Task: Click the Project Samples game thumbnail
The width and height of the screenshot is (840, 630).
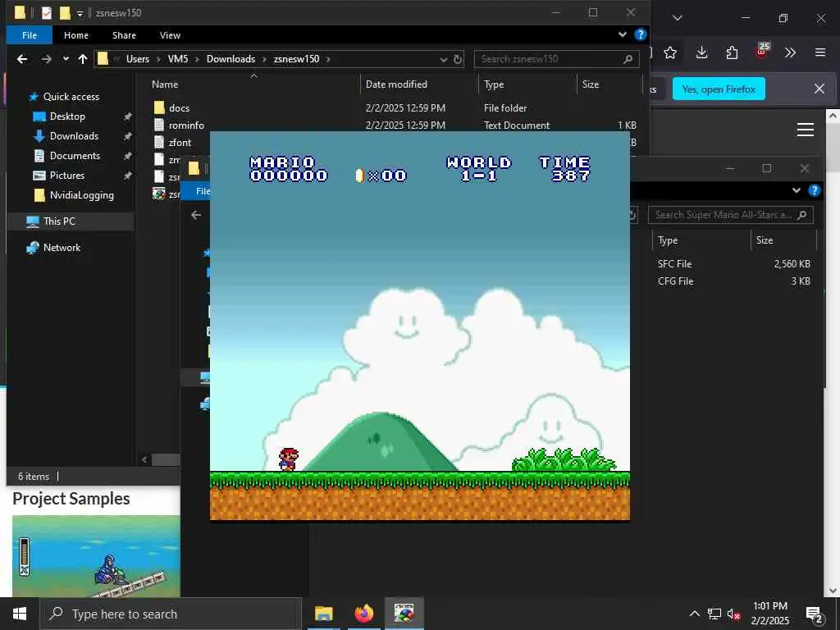Action: pyautogui.click(x=96, y=556)
